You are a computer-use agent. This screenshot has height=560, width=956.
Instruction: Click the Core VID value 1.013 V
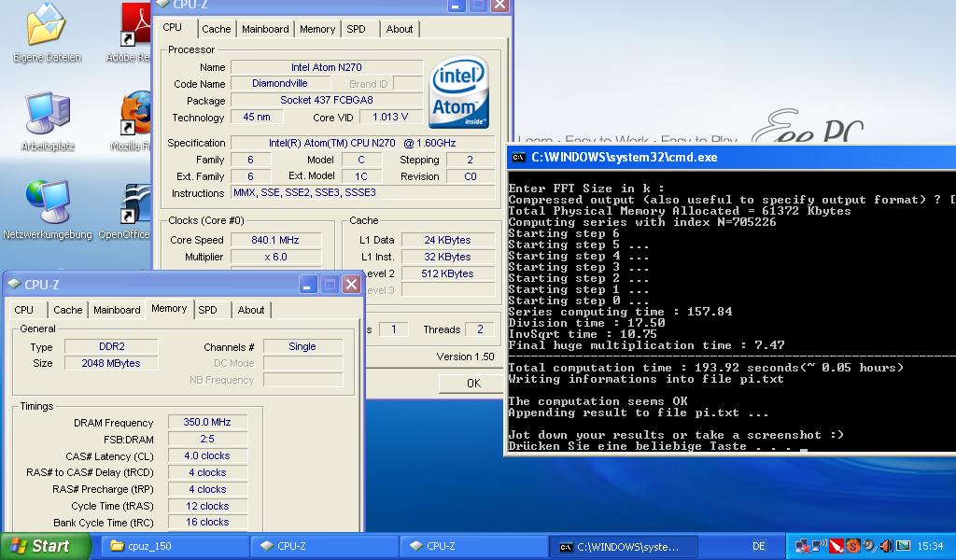point(390,117)
